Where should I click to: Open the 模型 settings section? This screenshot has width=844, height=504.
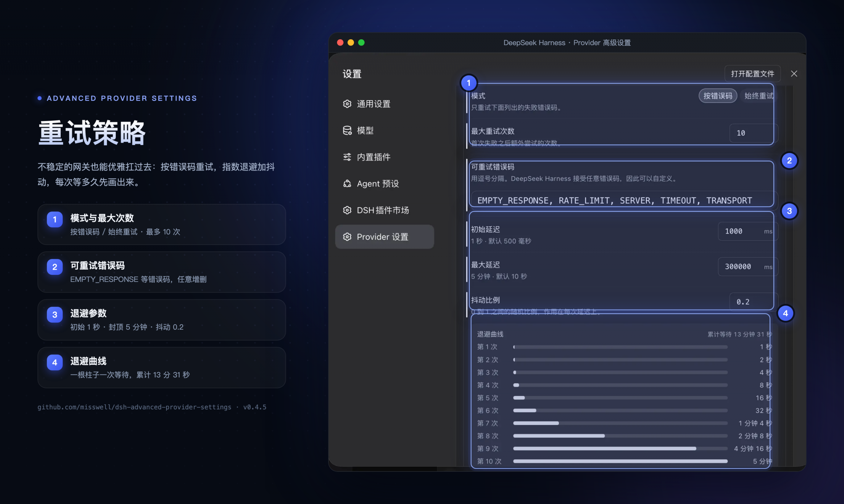(x=384, y=131)
